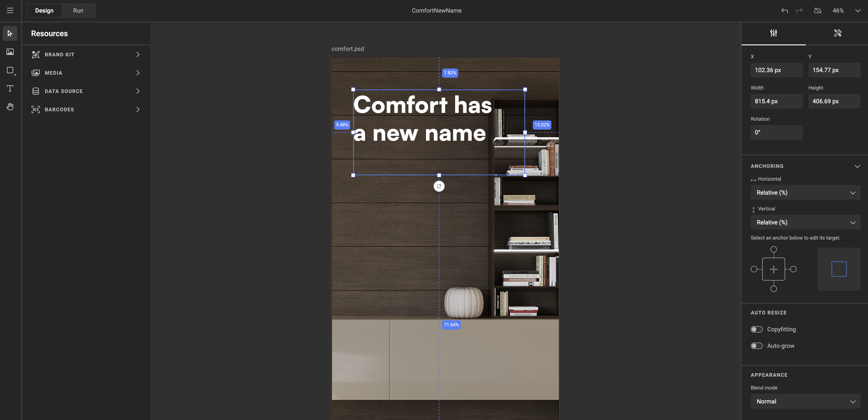The width and height of the screenshot is (868, 420).
Task: Expand the Data Source resources
Action: pyautogui.click(x=86, y=91)
